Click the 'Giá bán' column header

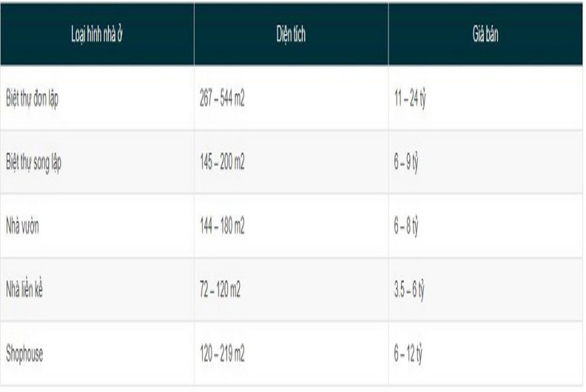[x=485, y=35]
